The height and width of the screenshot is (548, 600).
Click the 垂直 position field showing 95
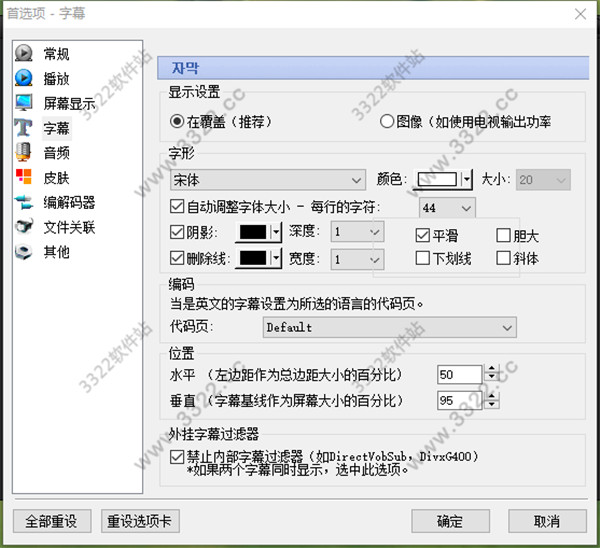coord(460,401)
